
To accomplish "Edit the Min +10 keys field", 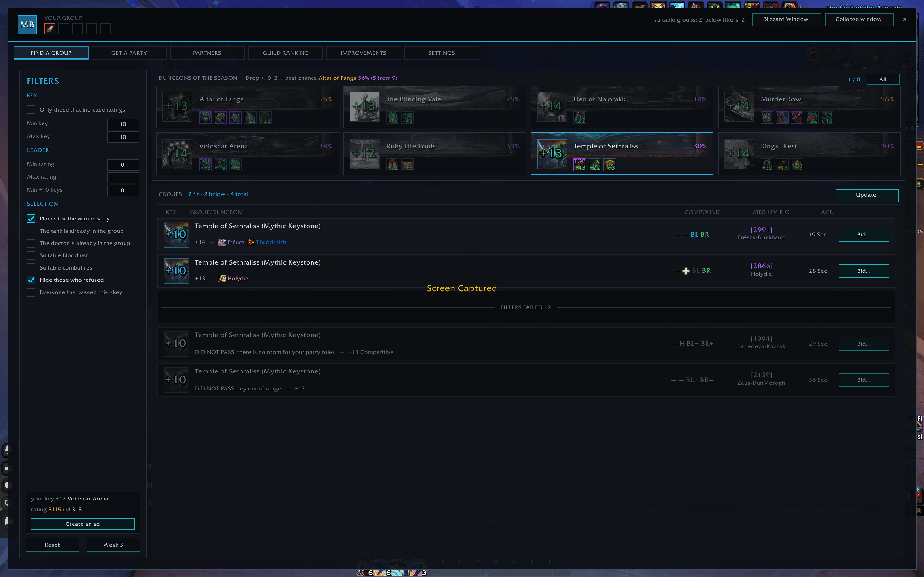I will click(x=123, y=191).
